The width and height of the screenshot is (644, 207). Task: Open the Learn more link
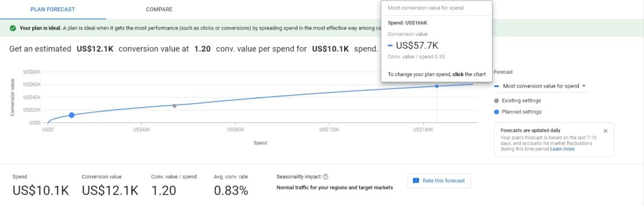point(562,149)
